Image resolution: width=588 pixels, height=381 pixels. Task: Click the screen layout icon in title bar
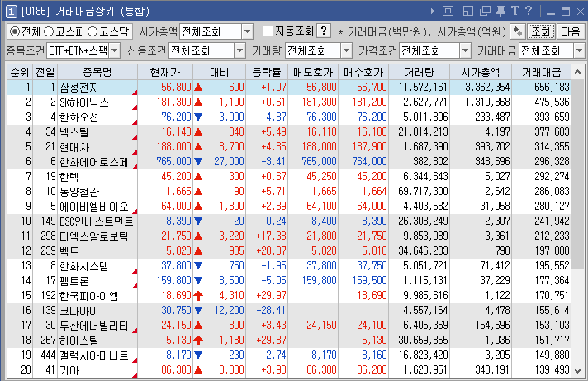pyautogui.click(x=468, y=12)
